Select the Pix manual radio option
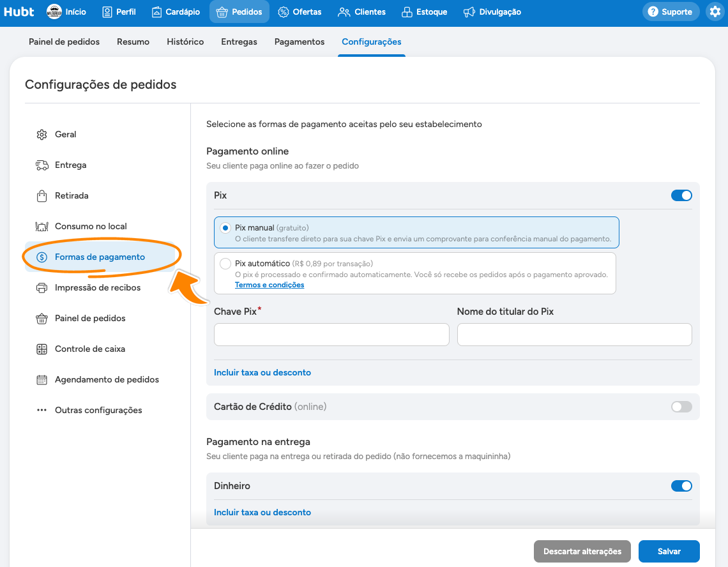The image size is (728, 567). 225,228
